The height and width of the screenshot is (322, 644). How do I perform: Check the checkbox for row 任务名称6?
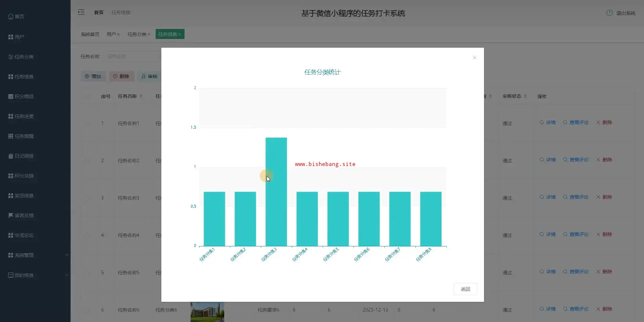pyautogui.click(x=87, y=310)
